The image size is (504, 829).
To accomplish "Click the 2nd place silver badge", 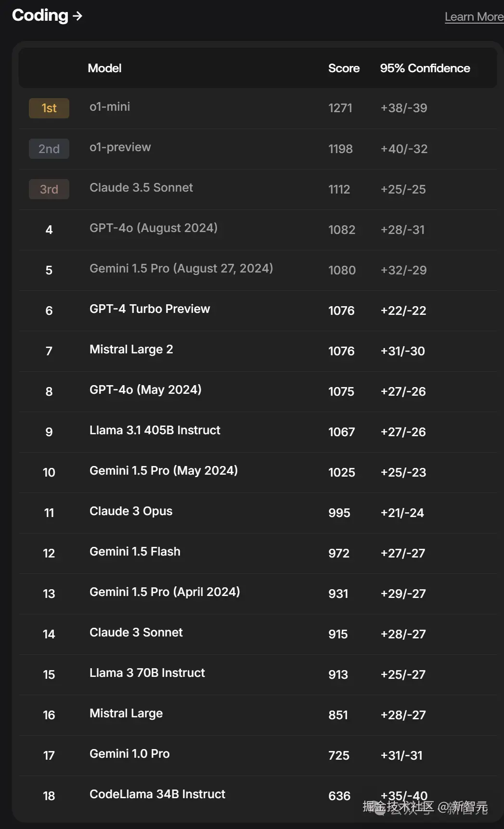I will (49, 149).
